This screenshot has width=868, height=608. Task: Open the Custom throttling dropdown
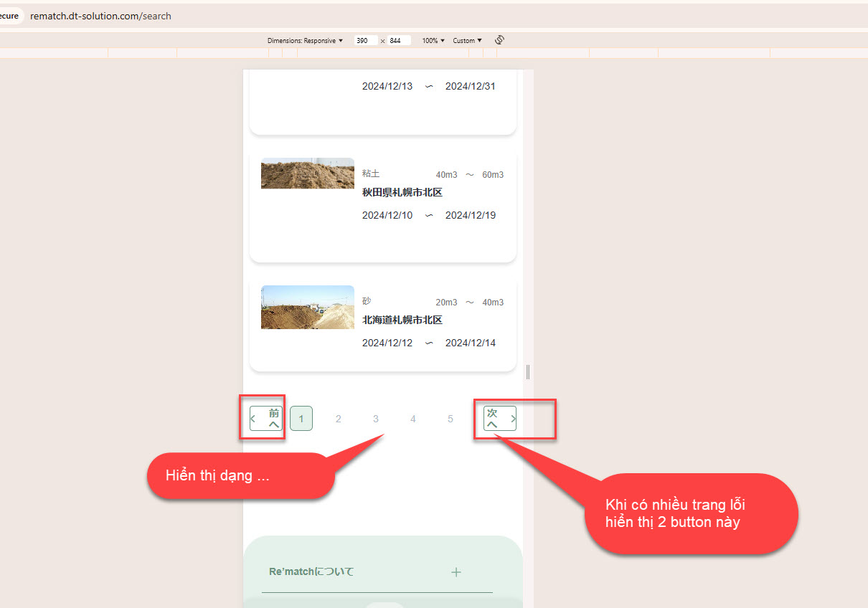[x=467, y=41]
